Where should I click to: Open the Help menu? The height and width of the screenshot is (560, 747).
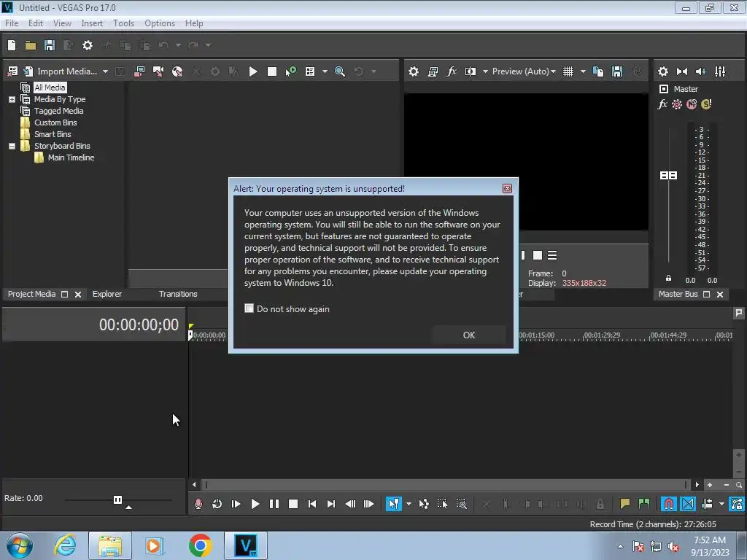pyautogui.click(x=194, y=23)
